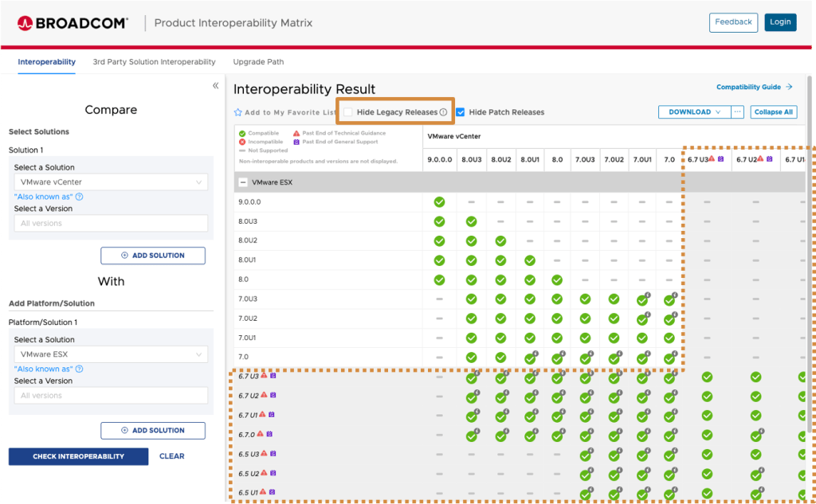Open the DOWNLOAD dropdown

pyautogui.click(x=694, y=111)
